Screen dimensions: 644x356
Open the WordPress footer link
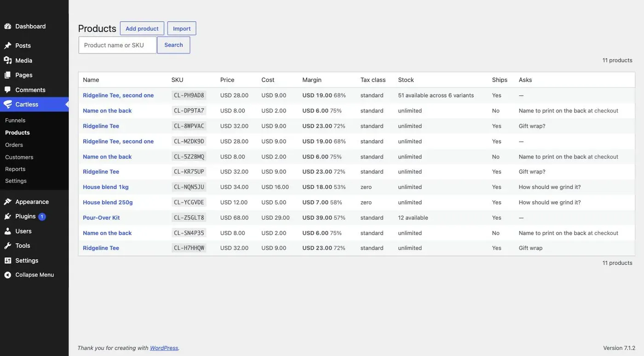coord(164,348)
